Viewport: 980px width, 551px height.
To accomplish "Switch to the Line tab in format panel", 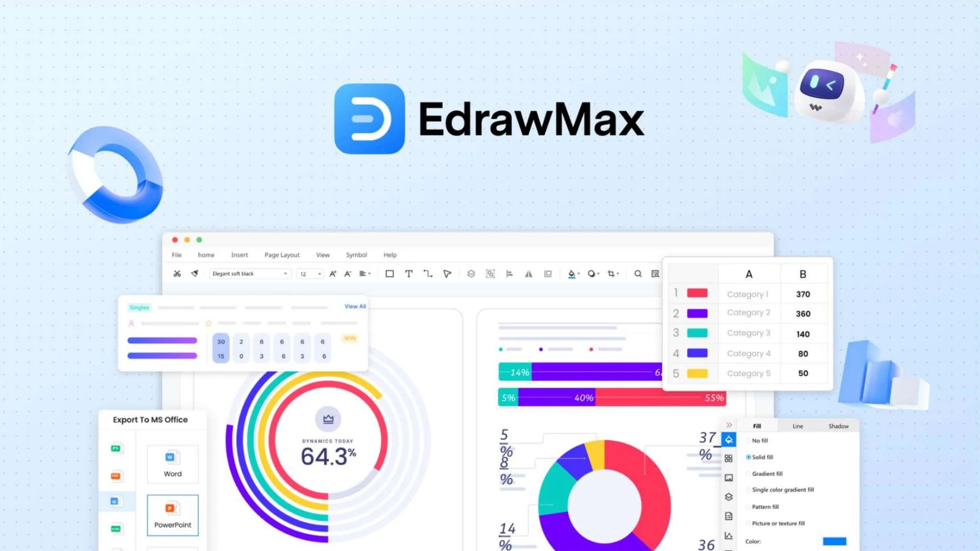I will tap(798, 425).
